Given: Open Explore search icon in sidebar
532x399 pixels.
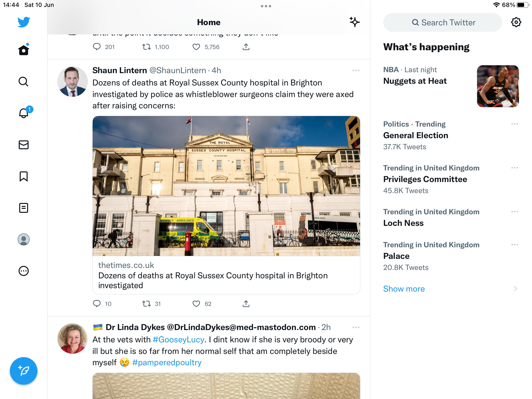Looking at the screenshot, I should coord(24,82).
